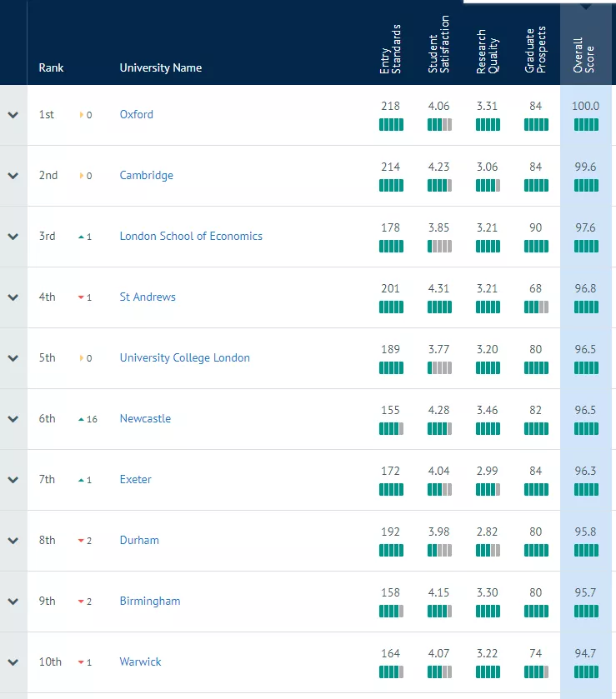Select London School of Economics prospects 90

[535, 227]
